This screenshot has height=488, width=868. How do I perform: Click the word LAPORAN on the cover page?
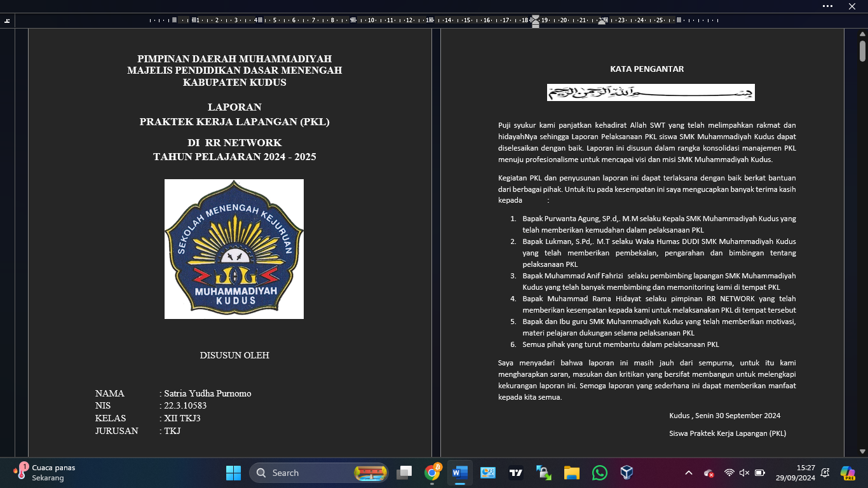click(x=234, y=107)
